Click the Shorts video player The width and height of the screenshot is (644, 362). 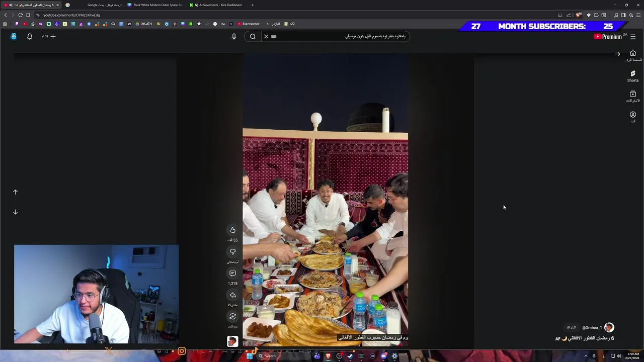pyautogui.click(x=325, y=200)
